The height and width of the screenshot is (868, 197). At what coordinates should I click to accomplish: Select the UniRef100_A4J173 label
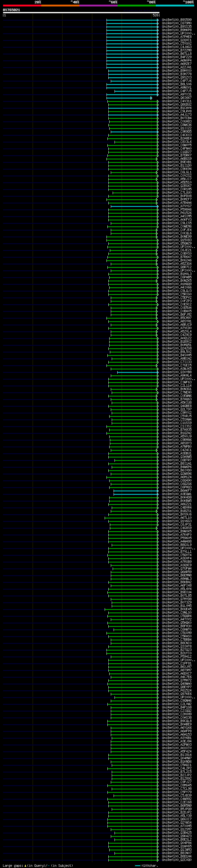coord(176,115)
